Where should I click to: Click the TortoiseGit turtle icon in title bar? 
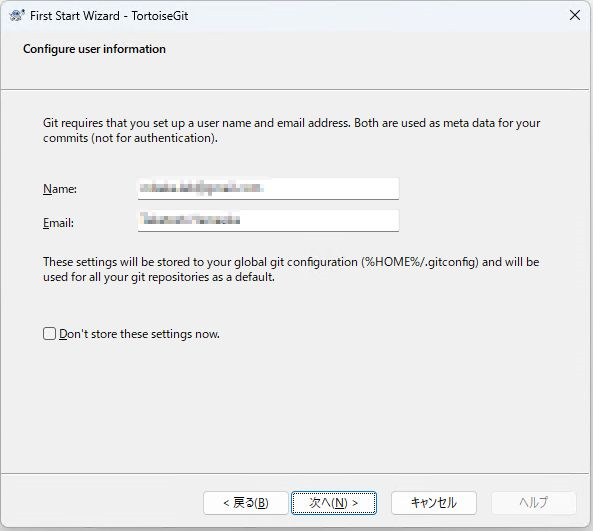coord(17,16)
